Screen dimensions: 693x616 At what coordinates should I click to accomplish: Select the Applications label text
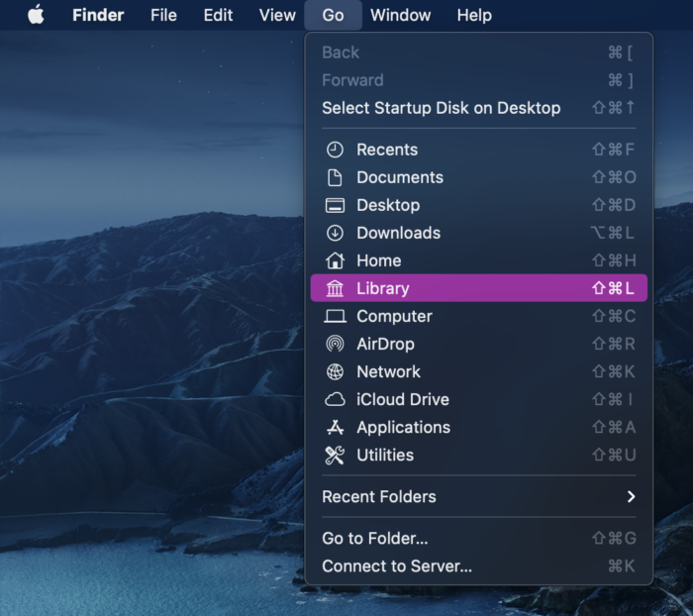[404, 427]
